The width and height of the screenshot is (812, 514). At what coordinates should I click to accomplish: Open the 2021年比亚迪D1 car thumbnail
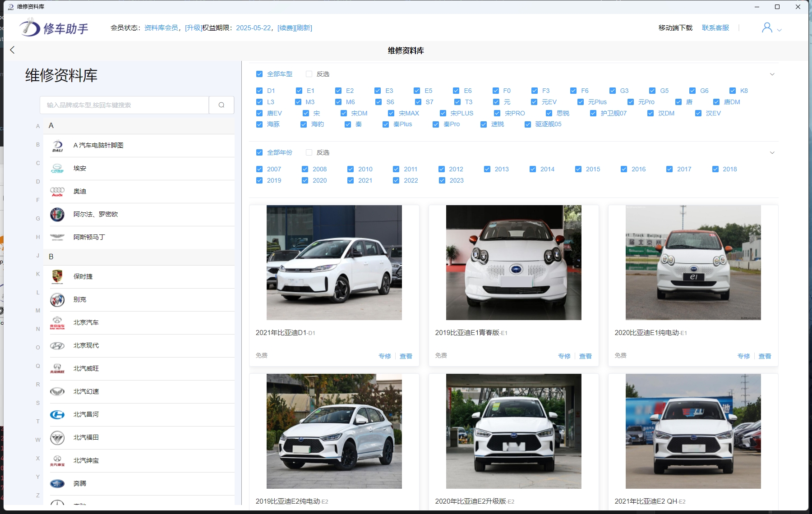click(334, 263)
